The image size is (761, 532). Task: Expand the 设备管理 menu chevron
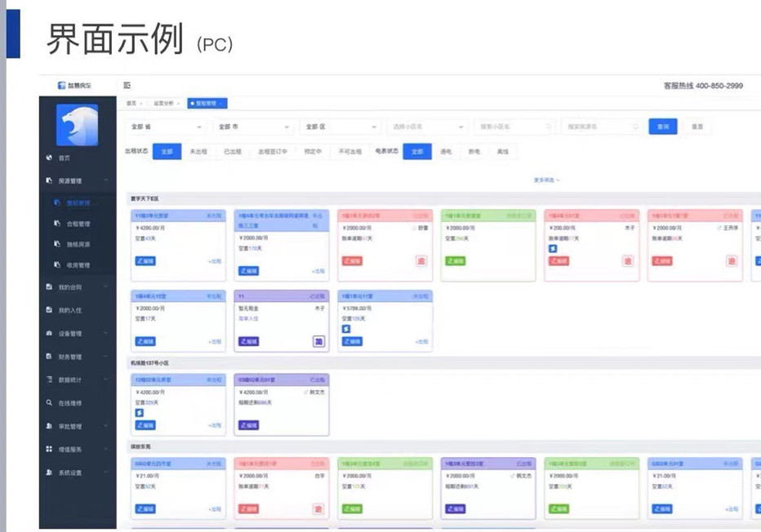[106, 333]
